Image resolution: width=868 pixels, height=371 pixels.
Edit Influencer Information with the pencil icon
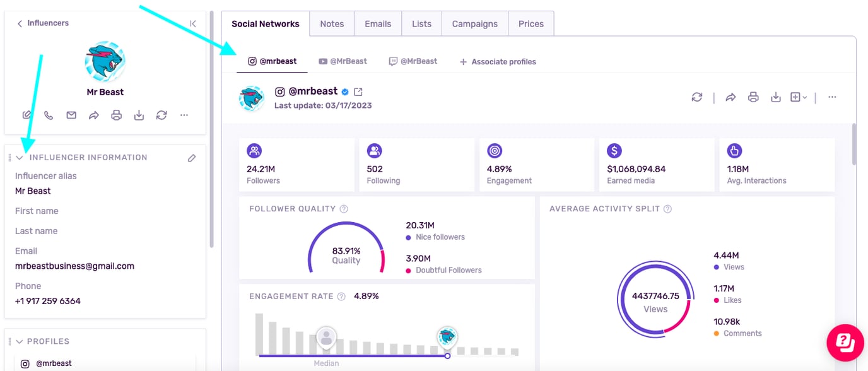192,158
